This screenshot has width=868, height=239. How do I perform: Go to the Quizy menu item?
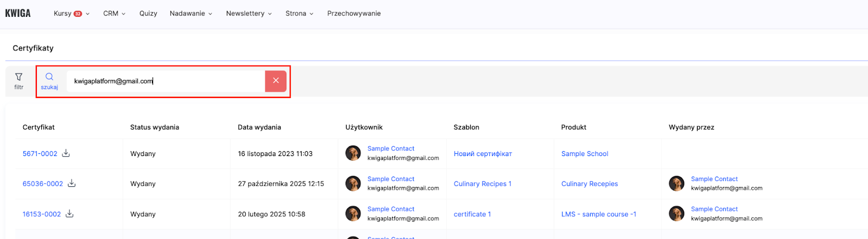(x=148, y=14)
